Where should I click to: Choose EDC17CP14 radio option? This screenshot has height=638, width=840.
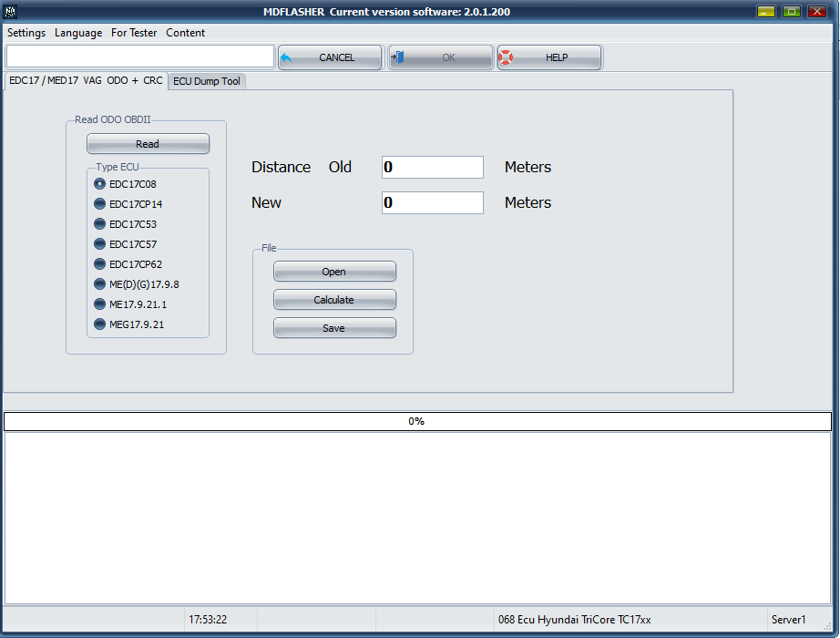click(100, 204)
